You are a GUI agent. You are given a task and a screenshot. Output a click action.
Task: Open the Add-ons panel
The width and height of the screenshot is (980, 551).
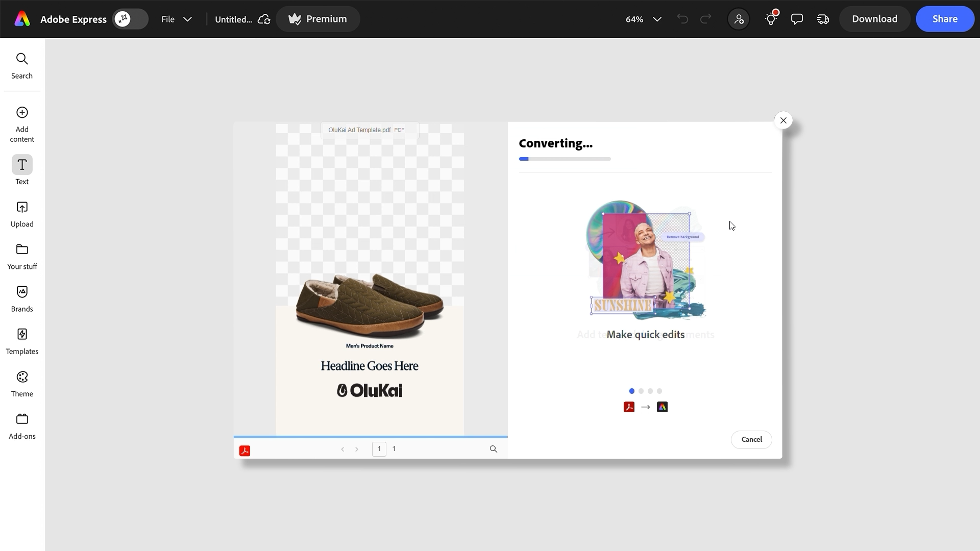(22, 425)
